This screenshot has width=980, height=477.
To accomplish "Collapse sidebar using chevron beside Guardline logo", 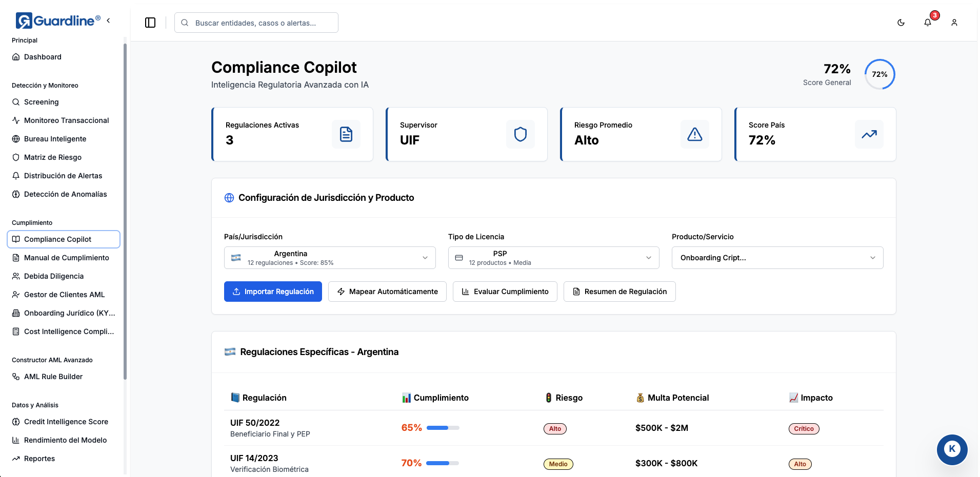I will tap(108, 20).
